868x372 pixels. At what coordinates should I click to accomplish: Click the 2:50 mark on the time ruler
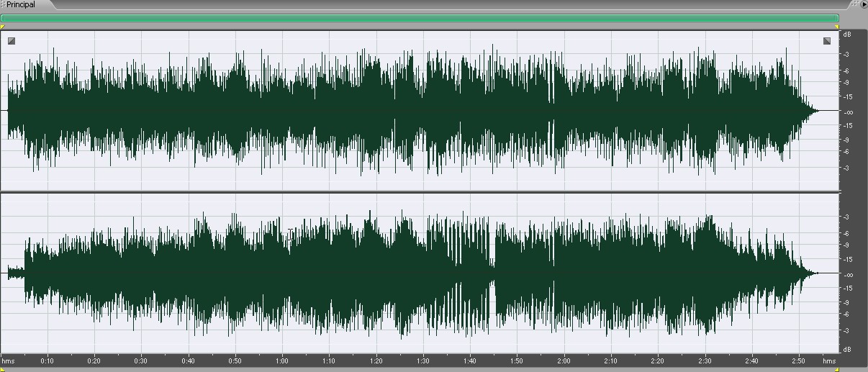[x=799, y=360]
